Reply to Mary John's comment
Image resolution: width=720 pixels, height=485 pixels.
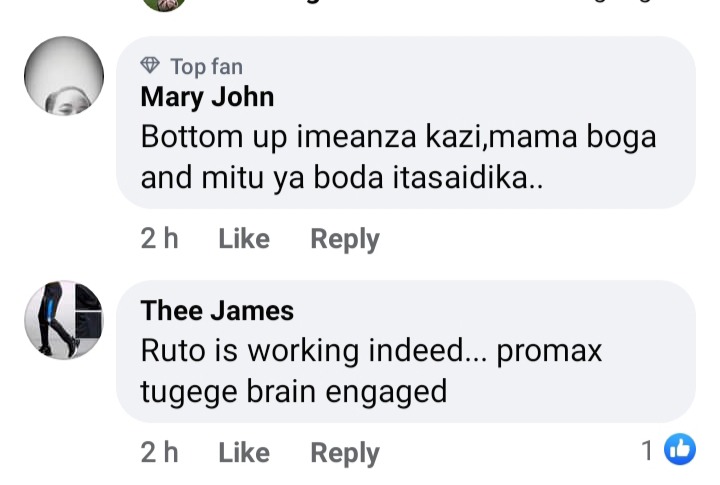(345, 240)
